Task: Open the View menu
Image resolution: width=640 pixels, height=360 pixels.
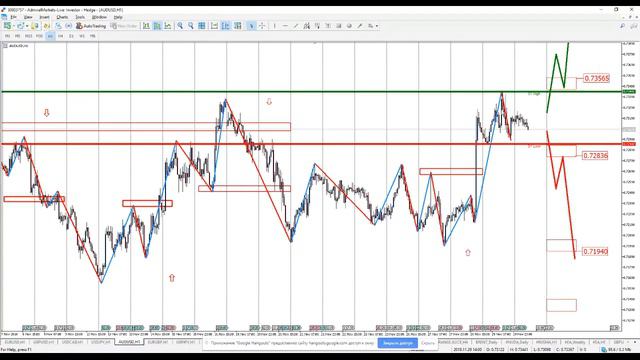Action: (28, 17)
